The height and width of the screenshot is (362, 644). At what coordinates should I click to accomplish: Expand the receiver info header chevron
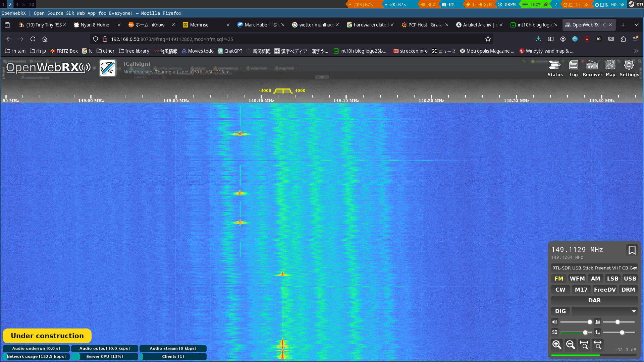pos(322,77)
